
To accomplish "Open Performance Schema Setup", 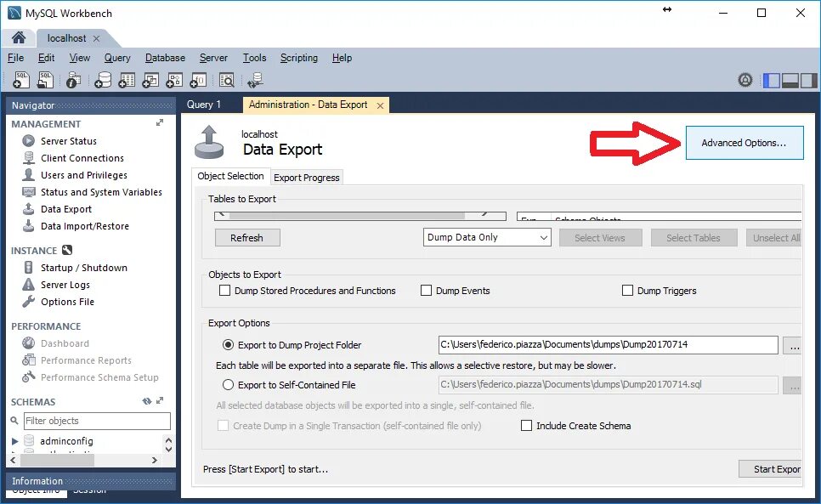I will pos(99,377).
